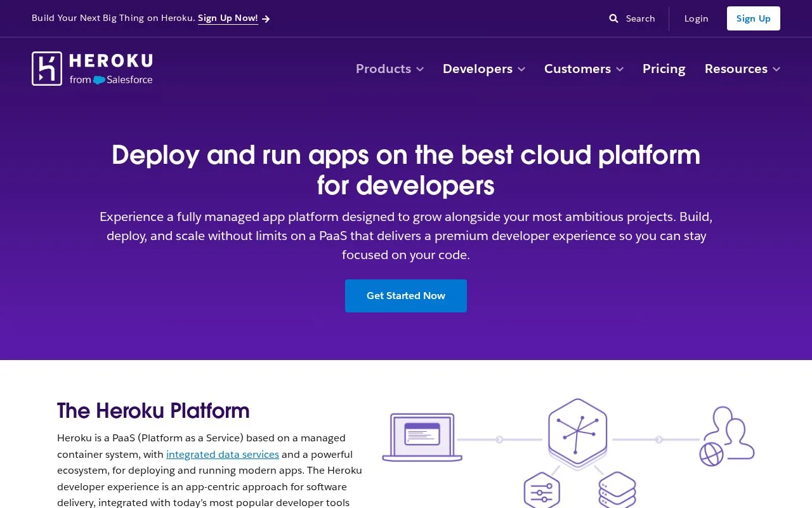Image resolution: width=812 pixels, height=508 pixels.
Task: Click the Get Started Now button
Action: tap(406, 296)
